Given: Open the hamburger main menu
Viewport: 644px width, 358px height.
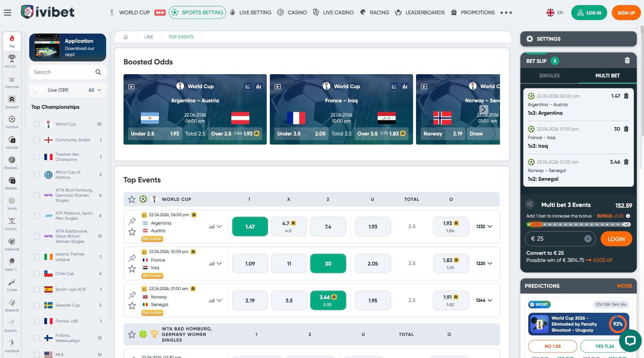Looking at the screenshot, I should [x=8, y=13].
